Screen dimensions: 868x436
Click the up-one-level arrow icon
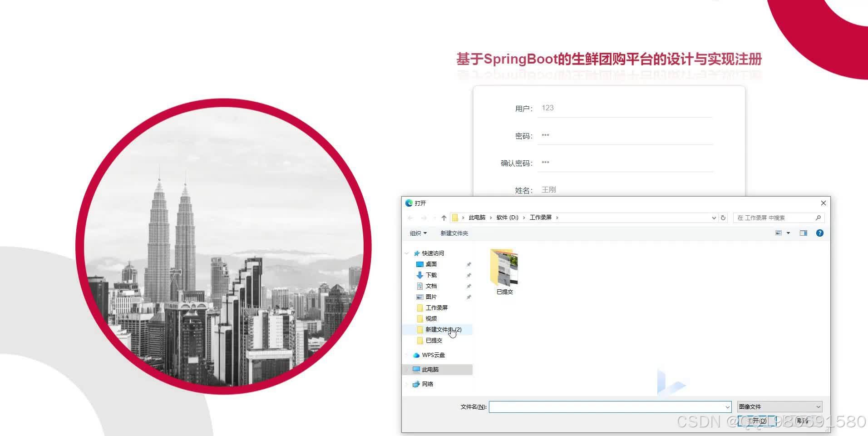click(444, 218)
